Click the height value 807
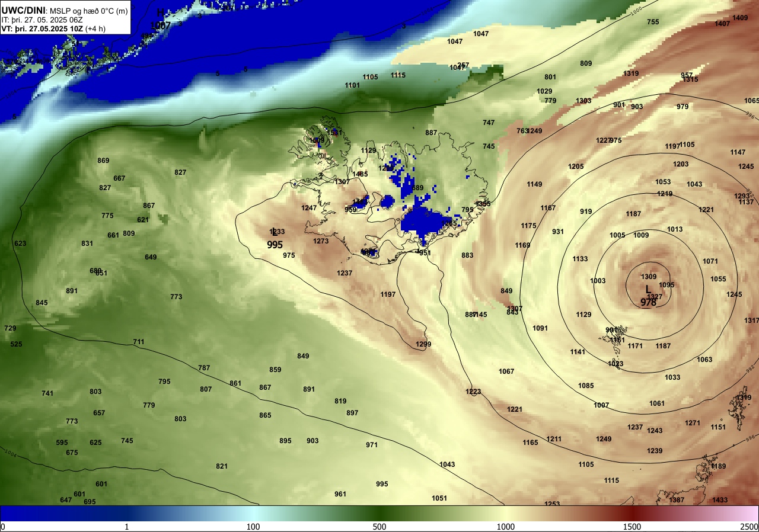 point(206,389)
